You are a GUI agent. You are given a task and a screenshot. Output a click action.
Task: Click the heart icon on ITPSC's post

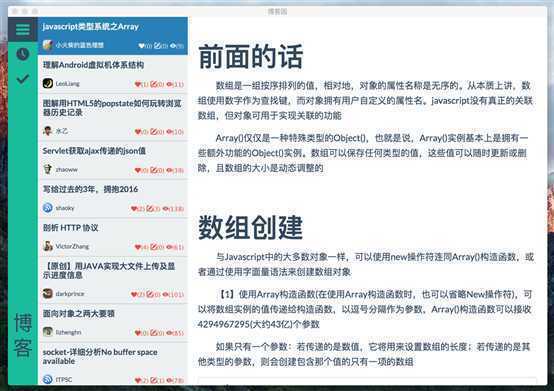click(x=138, y=380)
